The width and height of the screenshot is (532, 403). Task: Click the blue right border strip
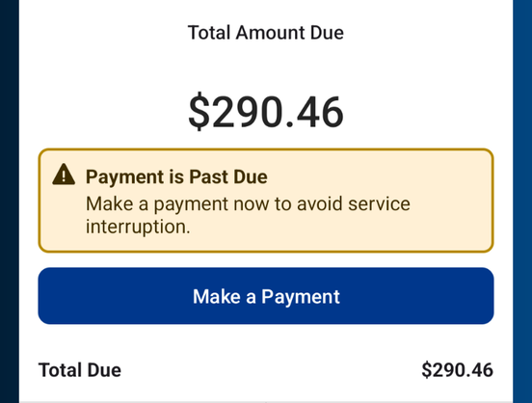pyautogui.click(x=522, y=201)
